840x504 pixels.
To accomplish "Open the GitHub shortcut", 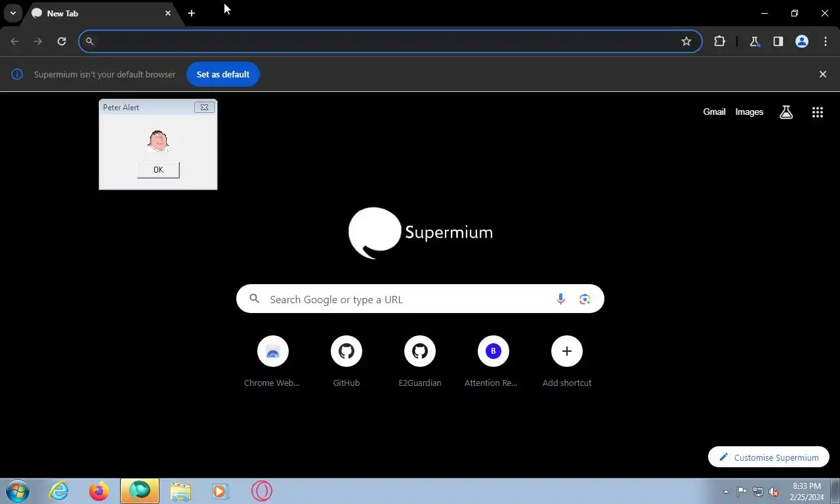I will 346,361.
